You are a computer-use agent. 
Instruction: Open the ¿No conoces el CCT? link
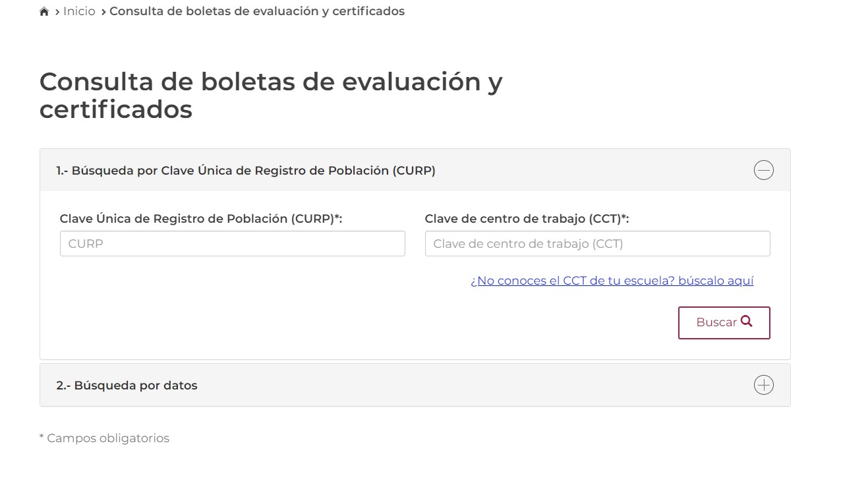pyautogui.click(x=612, y=281)
